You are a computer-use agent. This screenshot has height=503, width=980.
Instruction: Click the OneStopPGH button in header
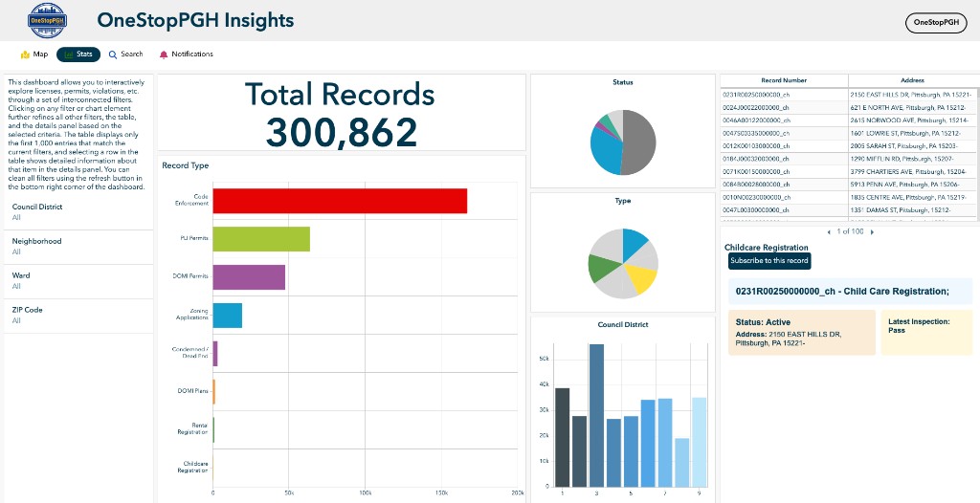pos(936,23)
